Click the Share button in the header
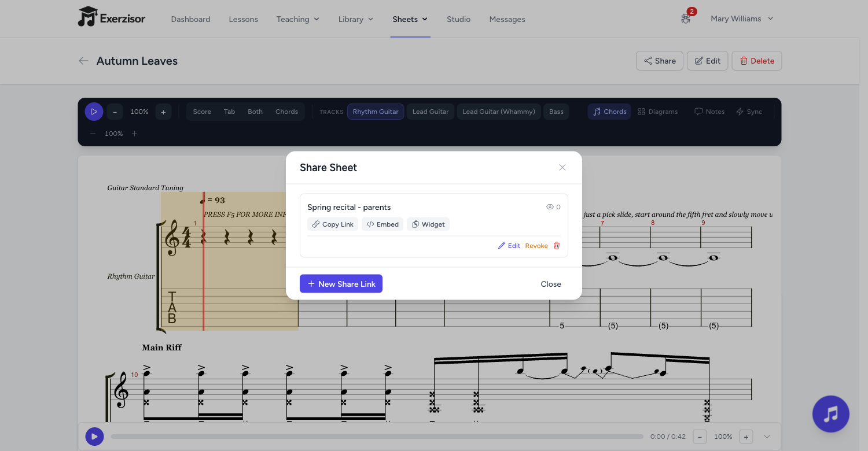This screenshot has height=451, width=868. (660, 61)
